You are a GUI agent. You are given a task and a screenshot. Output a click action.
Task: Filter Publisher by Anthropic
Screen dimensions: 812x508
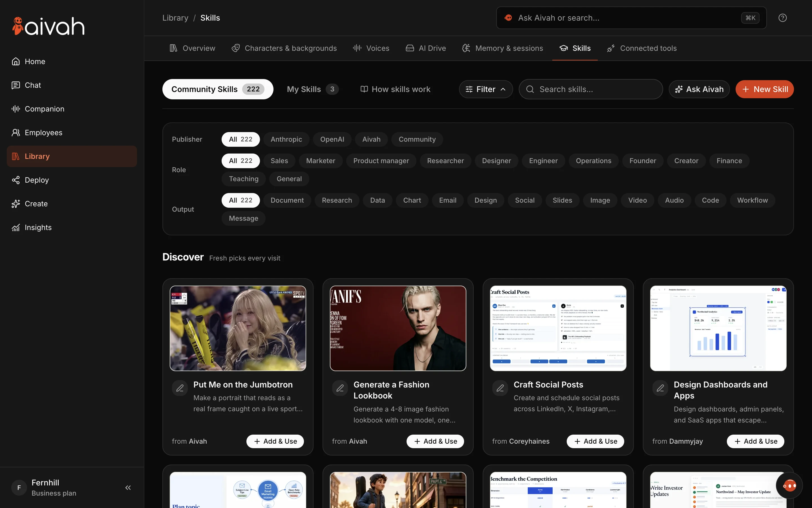tap(286, 139)
